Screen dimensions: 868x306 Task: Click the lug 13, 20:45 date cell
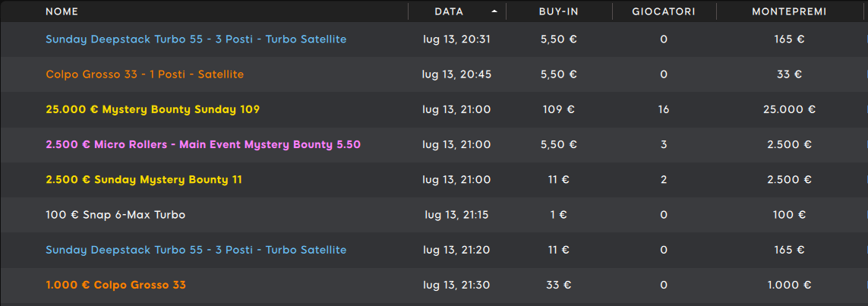click(456, 74)
